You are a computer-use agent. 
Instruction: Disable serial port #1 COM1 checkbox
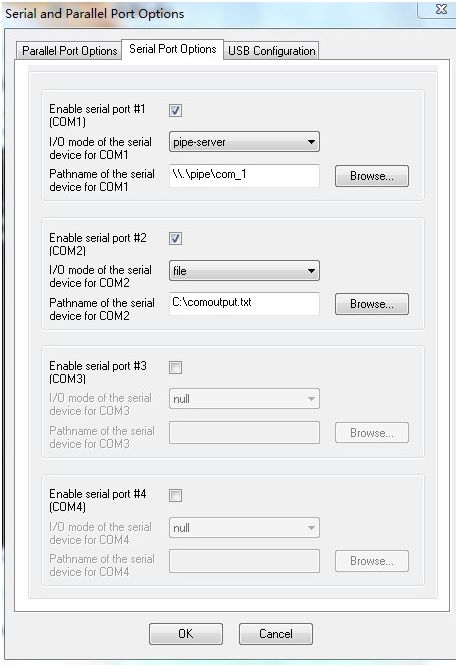175,111
